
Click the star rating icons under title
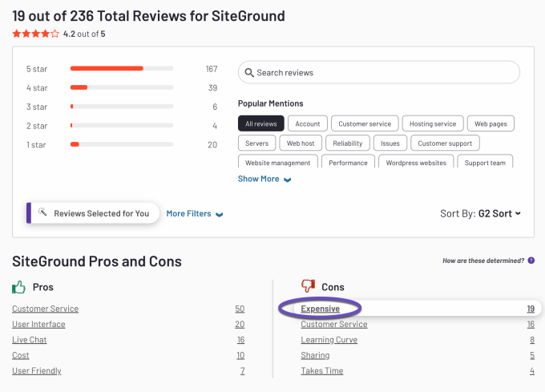coord(35,34)
